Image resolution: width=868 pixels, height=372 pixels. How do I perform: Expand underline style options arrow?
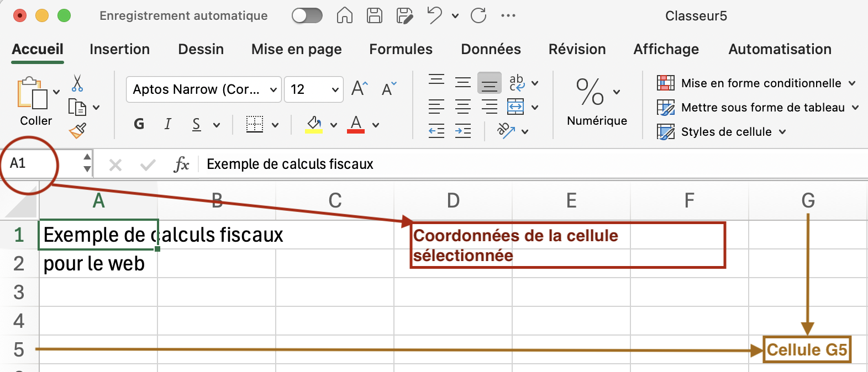[x=217, y=125]
